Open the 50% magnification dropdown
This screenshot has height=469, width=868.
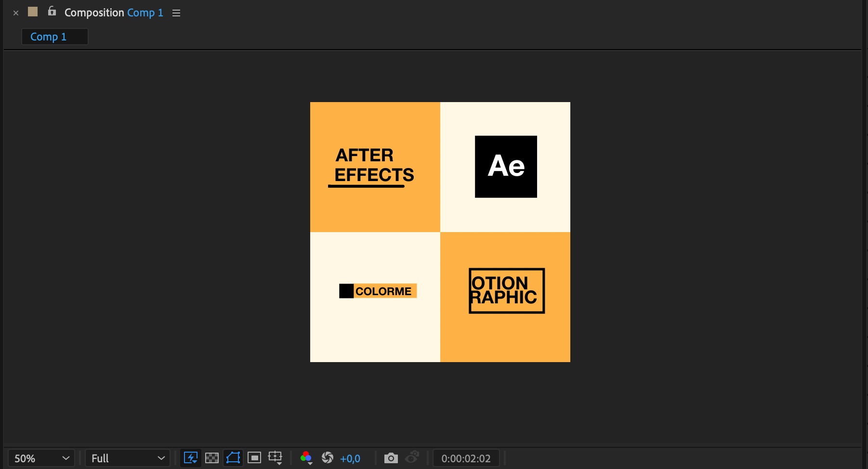(41, 458)
